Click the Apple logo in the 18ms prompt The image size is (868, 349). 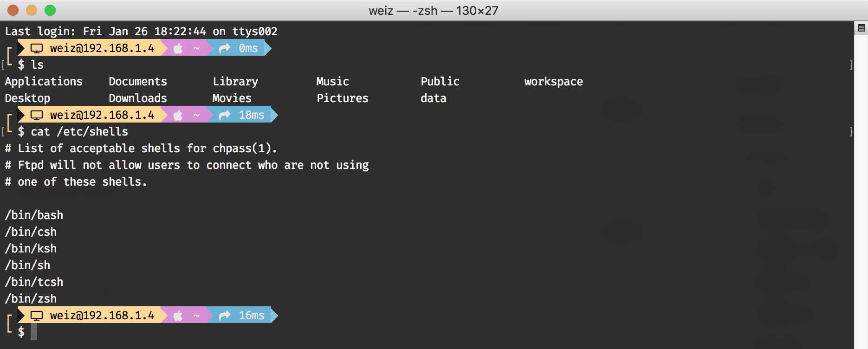click(x=178, y=115)
